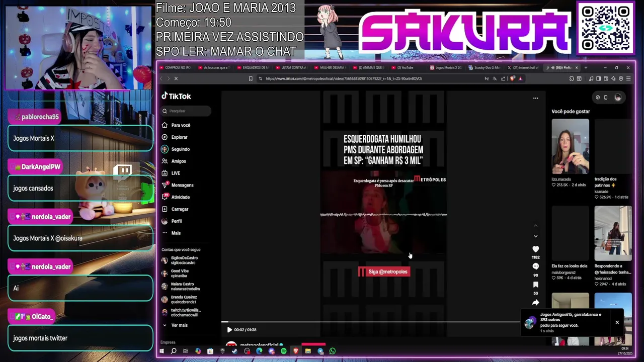
Task: Open the browser hamburger menu
Action: (x=628, y=78)
